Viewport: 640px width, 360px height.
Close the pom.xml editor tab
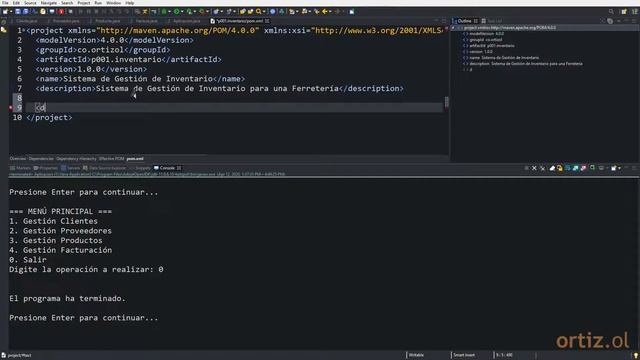[267, 21]
